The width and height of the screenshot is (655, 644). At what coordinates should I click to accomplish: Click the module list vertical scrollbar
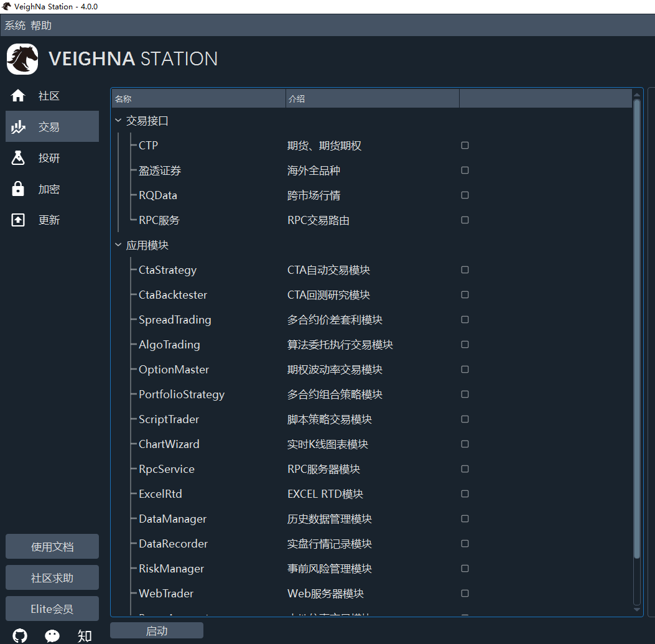coord(637,329)
